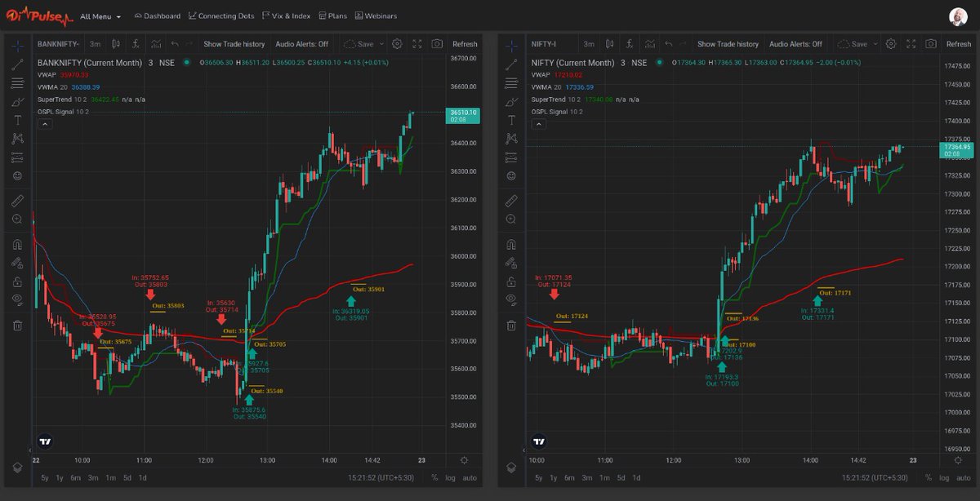Open Webinars page
Viewport: 980px width, 501px height.
coord(376,16)
